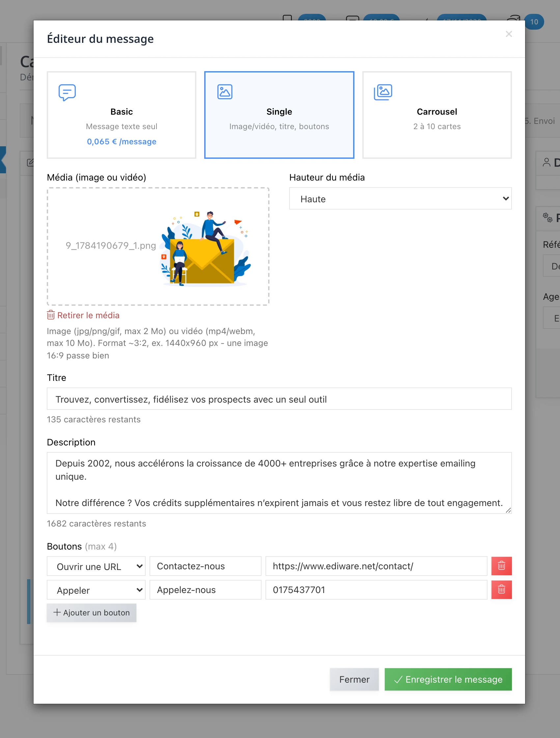Screen dimensions: 560x738
Task: Click the resize handle of Description textarea
Action: coord(508,510)
